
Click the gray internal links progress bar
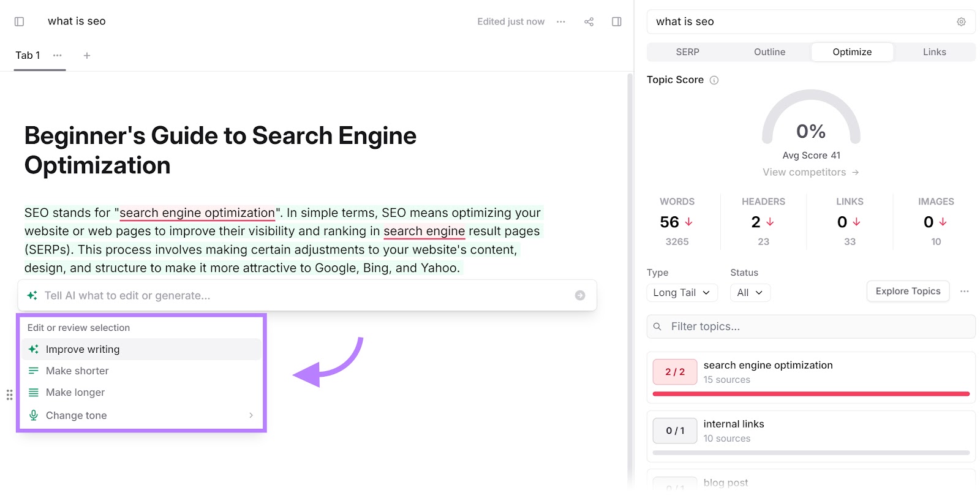[x=811, y=453]
